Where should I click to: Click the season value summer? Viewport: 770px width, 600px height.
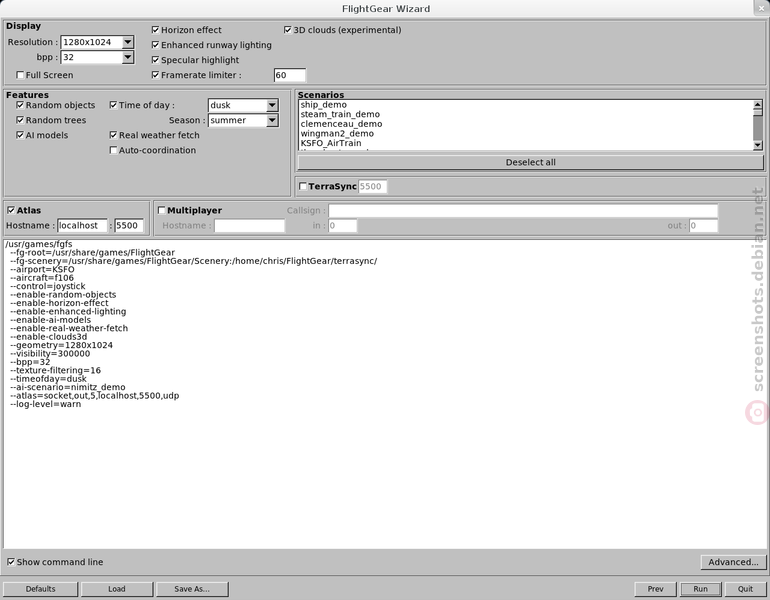pos(238,120)
